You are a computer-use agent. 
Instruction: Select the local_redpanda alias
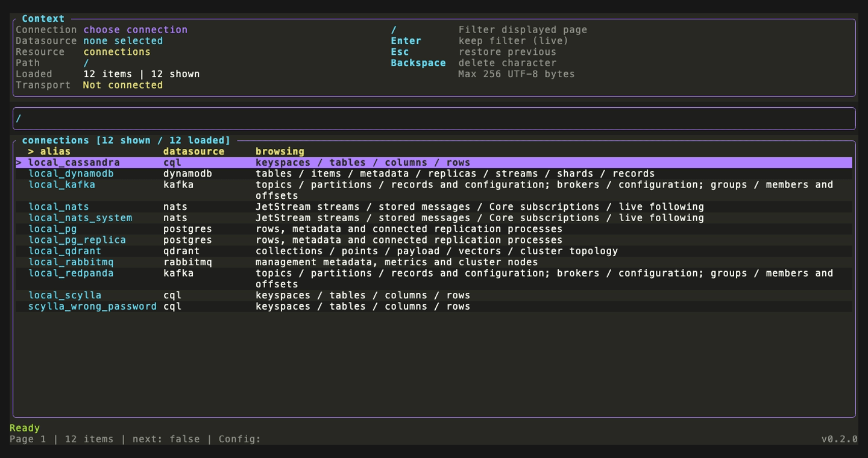71,273
